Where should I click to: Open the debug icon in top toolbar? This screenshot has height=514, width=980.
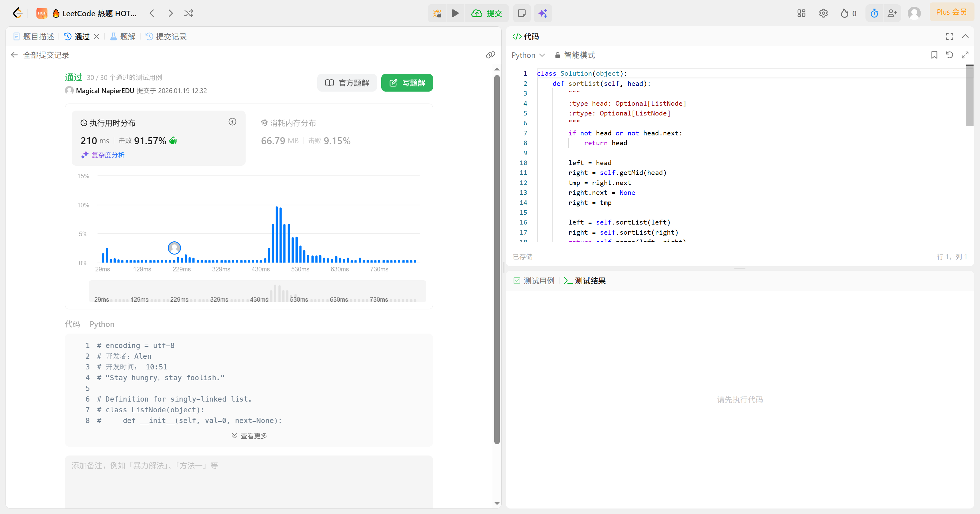pos(437,13)
